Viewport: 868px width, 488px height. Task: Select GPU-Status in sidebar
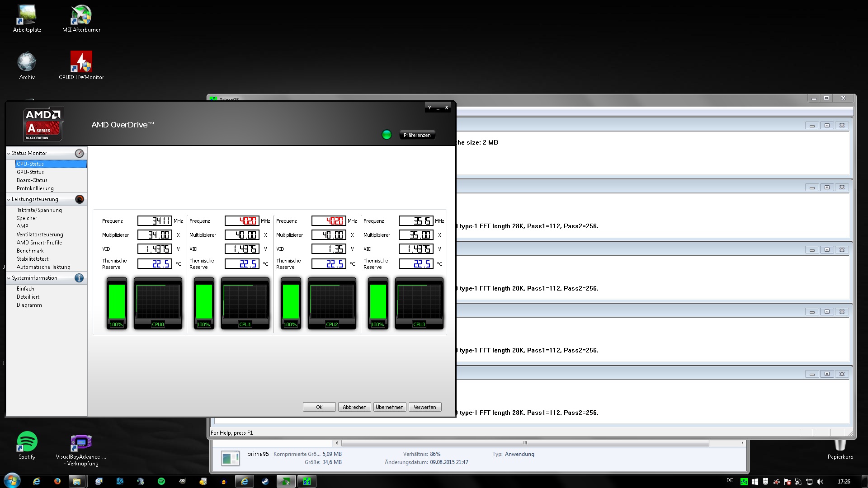point(30,172)
